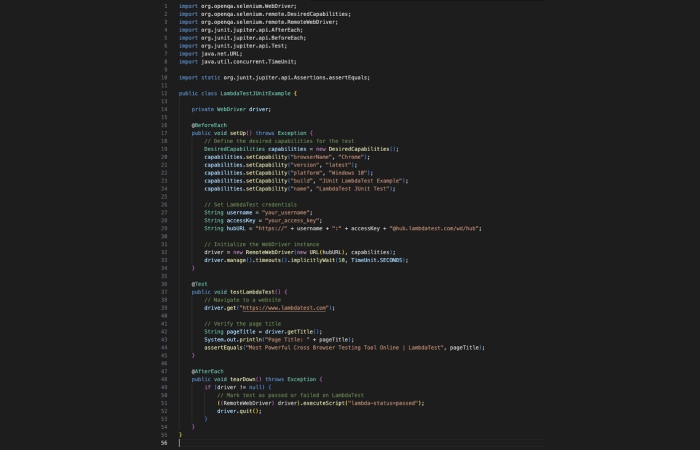The width and height of the screenshot is (700, 450).
Task: Click the "Windows 10" platform string
Action: (349, 173)
